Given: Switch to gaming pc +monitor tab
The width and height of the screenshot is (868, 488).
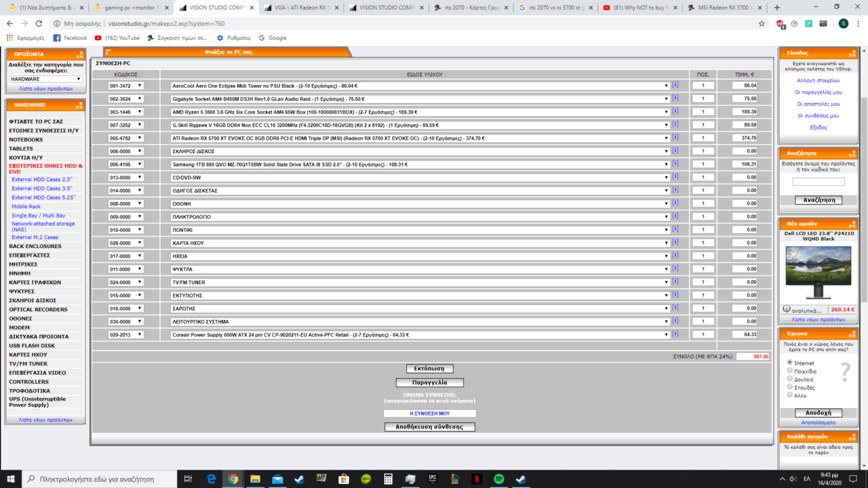Looking at the screenshot, I should [x=130, y=7].
